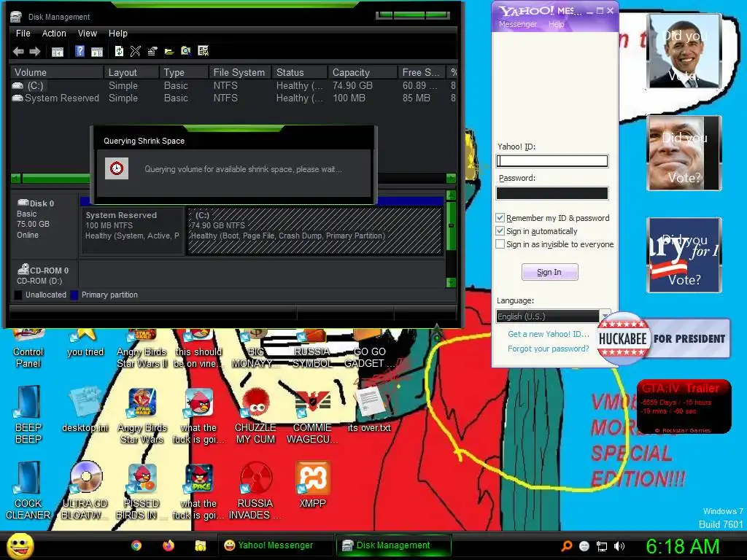
Task: Open the Action menu in Disk Management
Action: [54, 34]
